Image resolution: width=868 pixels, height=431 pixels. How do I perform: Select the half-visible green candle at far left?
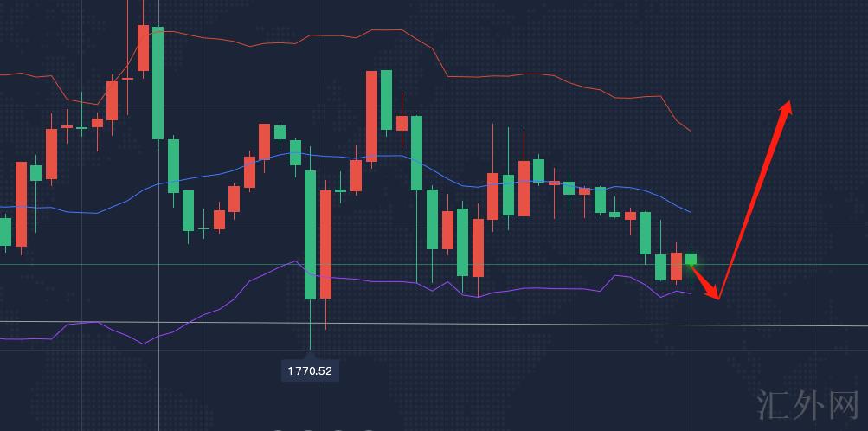pyautogui.click(x=5, y=232)
